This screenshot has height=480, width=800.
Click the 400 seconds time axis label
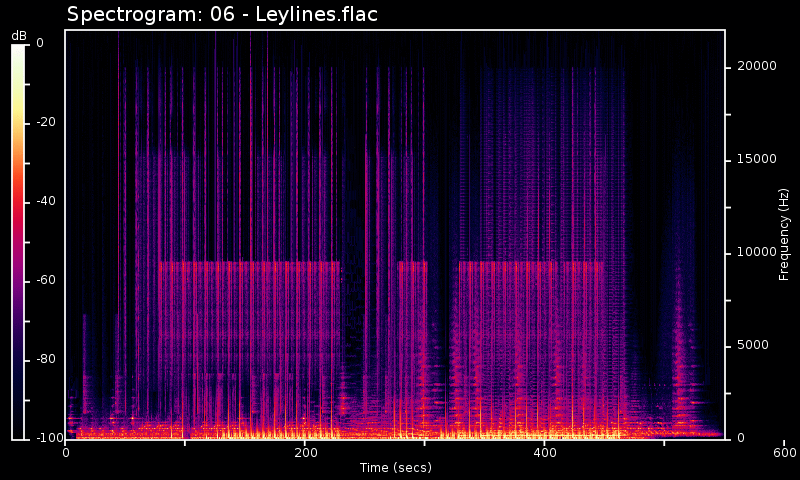tap(545, 453)
